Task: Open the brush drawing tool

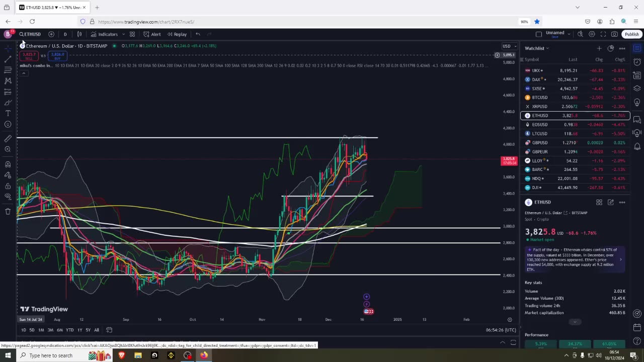Action: 8,103
